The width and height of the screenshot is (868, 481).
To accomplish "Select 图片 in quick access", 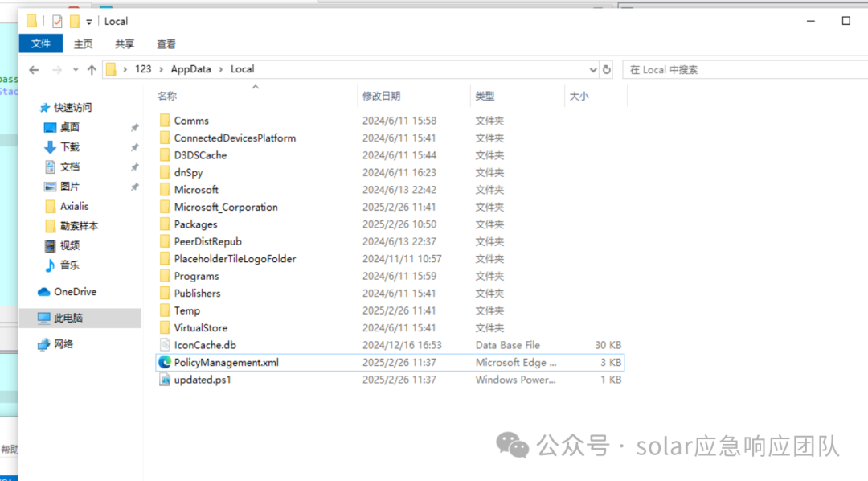I will (x=70, y=187).
